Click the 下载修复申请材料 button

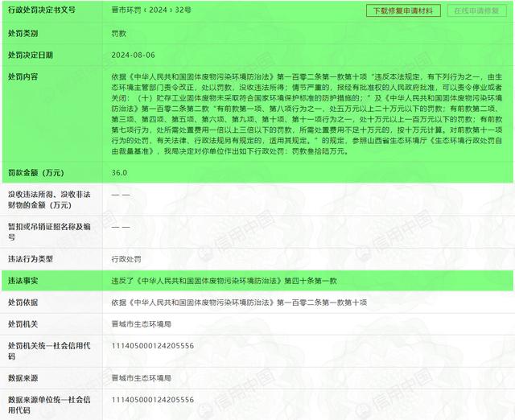[x=403, y=10]
